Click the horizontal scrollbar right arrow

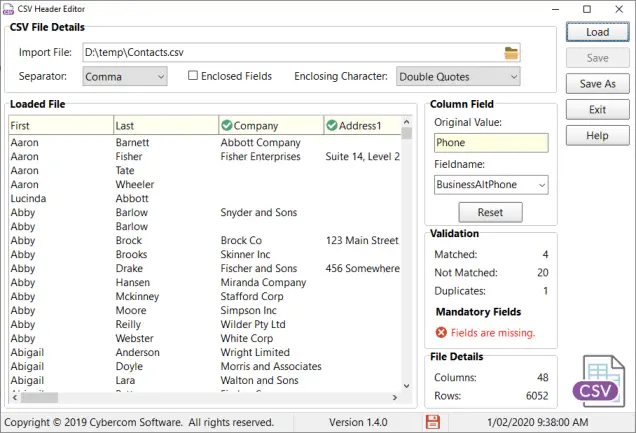pyautogui.click(x=395, y=398)
